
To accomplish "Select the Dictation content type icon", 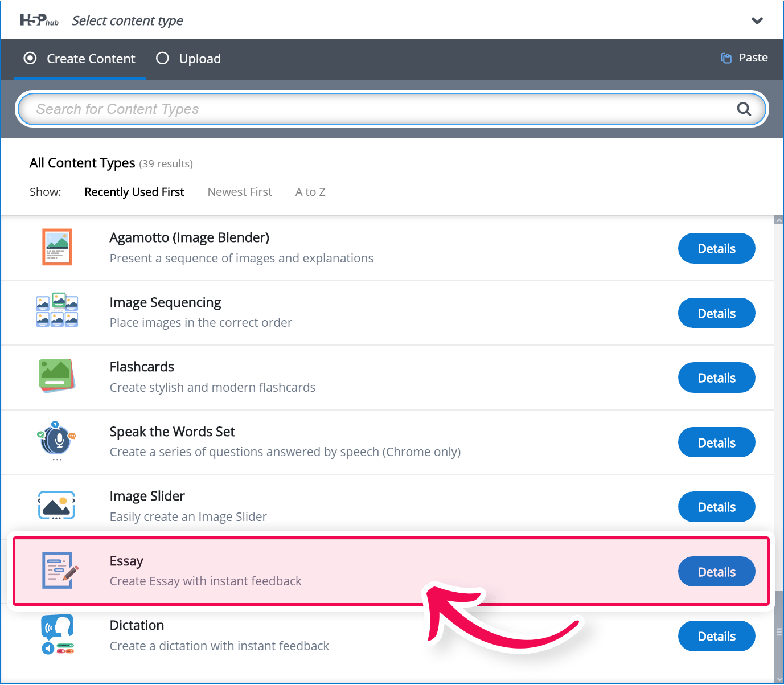I will click(58, 634).
